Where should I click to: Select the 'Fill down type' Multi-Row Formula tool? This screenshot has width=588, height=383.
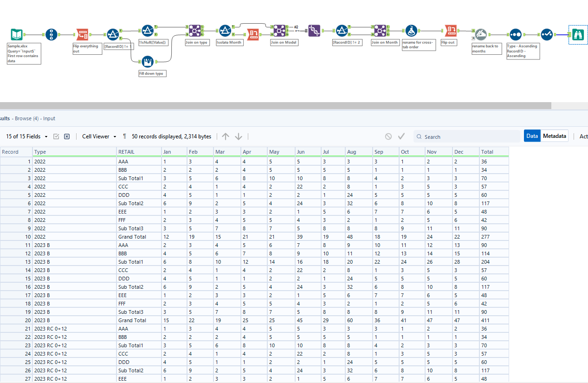(x=147, y=61)
